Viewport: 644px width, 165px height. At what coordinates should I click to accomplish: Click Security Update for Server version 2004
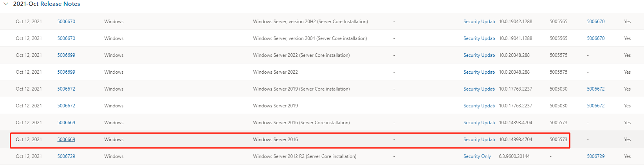(x=479, y=38)
